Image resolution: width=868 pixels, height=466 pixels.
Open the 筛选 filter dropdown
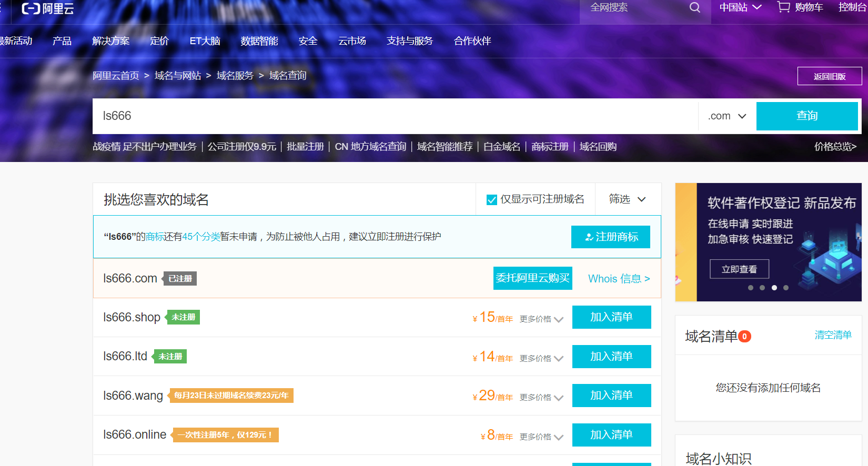click(627, 199)
